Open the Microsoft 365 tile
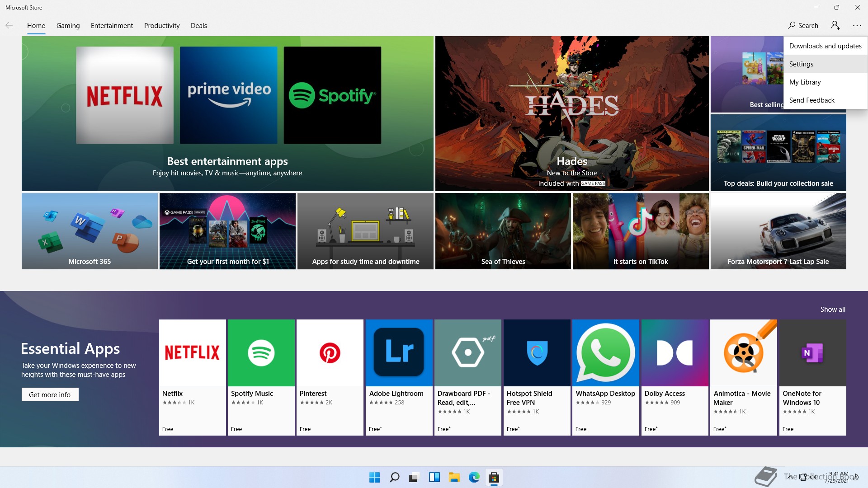Viewport: 868px width, 488px height. pos(90,231)
